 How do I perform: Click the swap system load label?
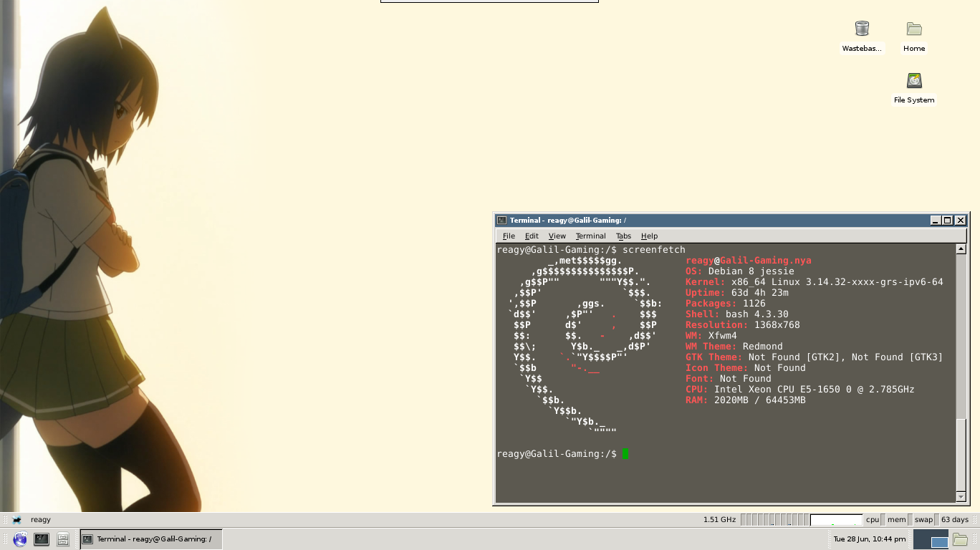tap(923, 520)
